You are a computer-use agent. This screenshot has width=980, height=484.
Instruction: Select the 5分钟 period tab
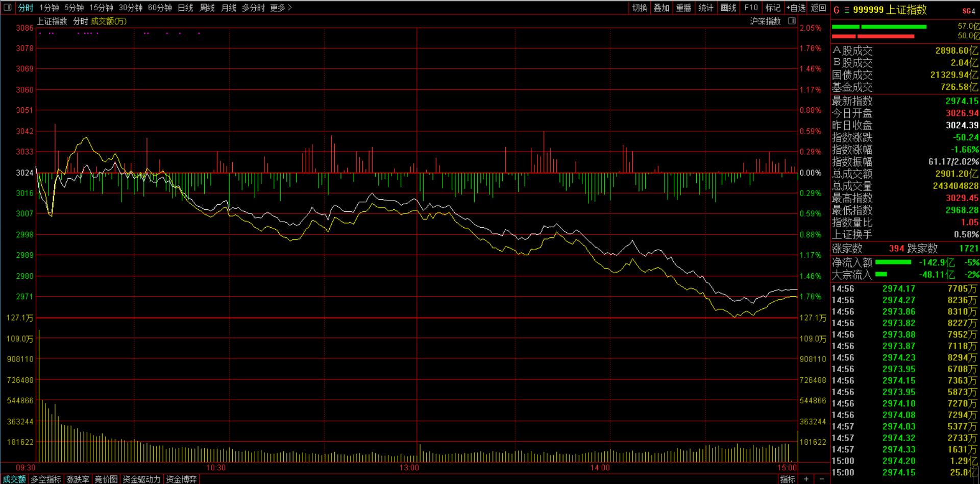tap(74, 8)
